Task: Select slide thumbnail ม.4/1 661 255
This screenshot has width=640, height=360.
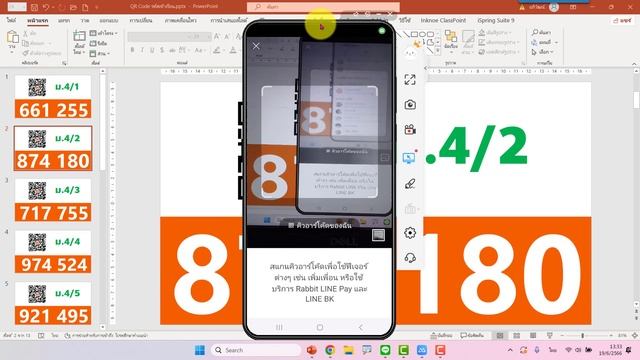Action: (53, 97)
